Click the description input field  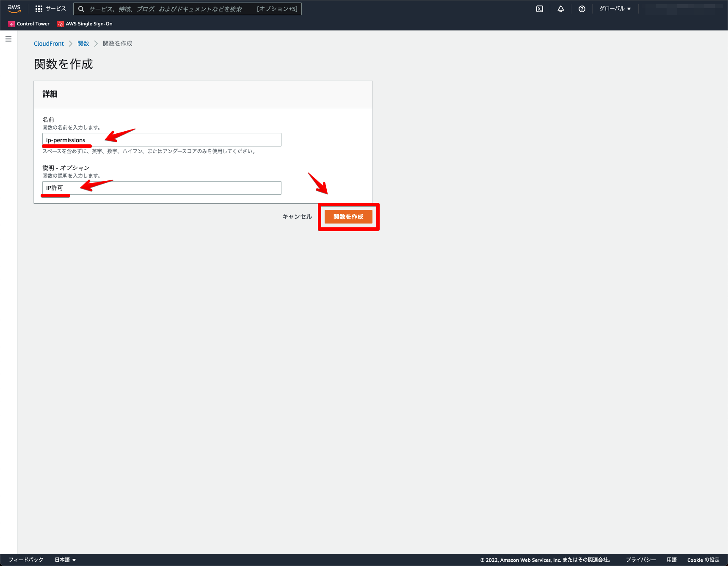coord(162,188)
